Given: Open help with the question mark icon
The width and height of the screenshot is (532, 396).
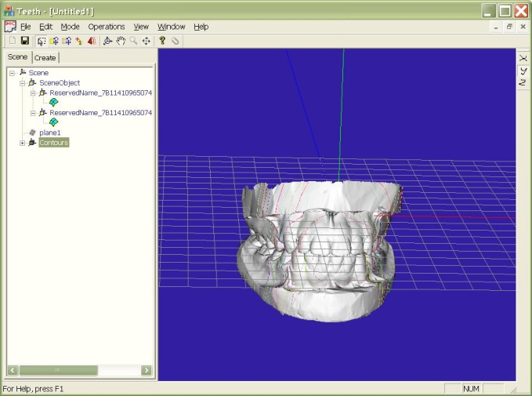Looking at the screenshot, I should pos(162,41).
